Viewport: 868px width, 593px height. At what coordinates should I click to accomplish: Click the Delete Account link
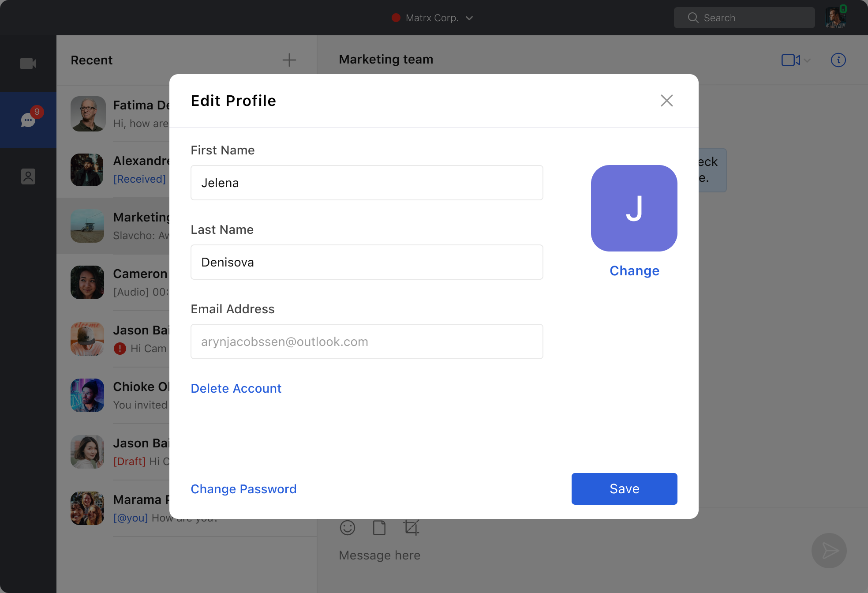click(x=236, y=388)
